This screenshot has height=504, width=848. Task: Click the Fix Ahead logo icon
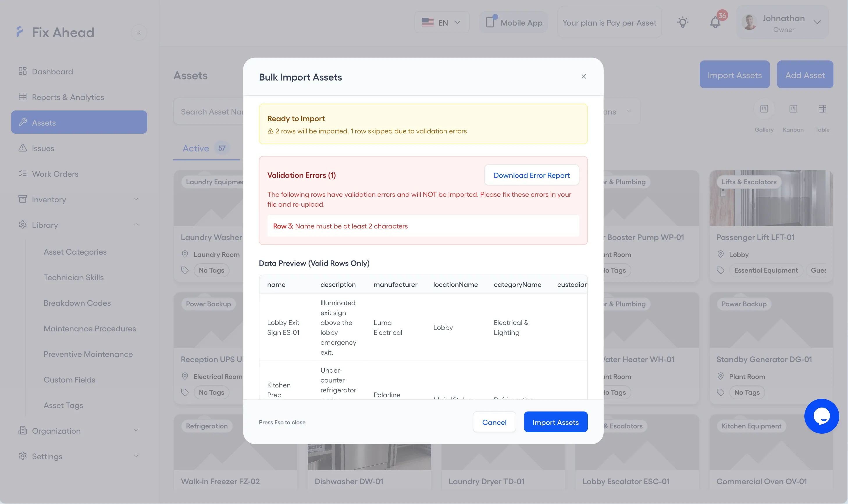click(x=20, y=32)
